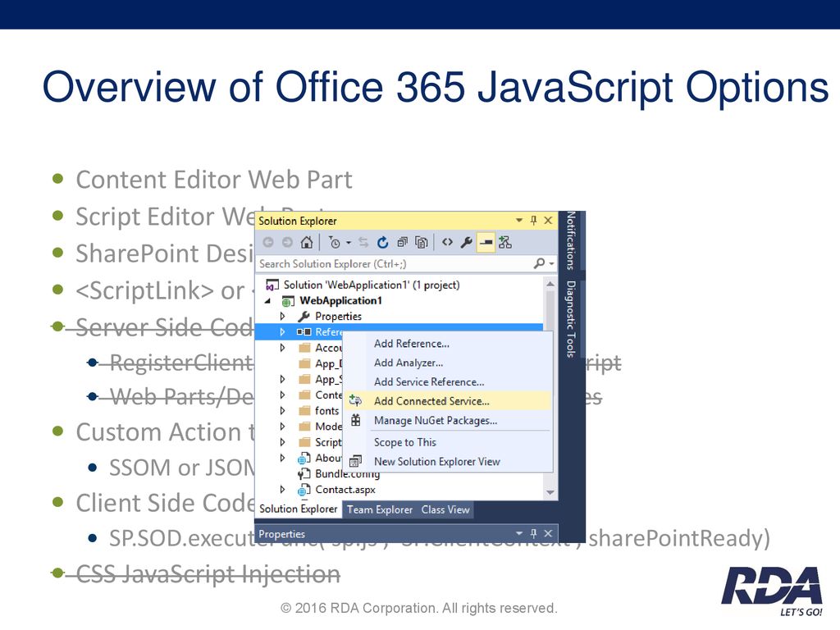Select Solution 'WebApplication1' (1 project) node
Image resolution: width=840 pixels, height=630 pixels.
372,285
